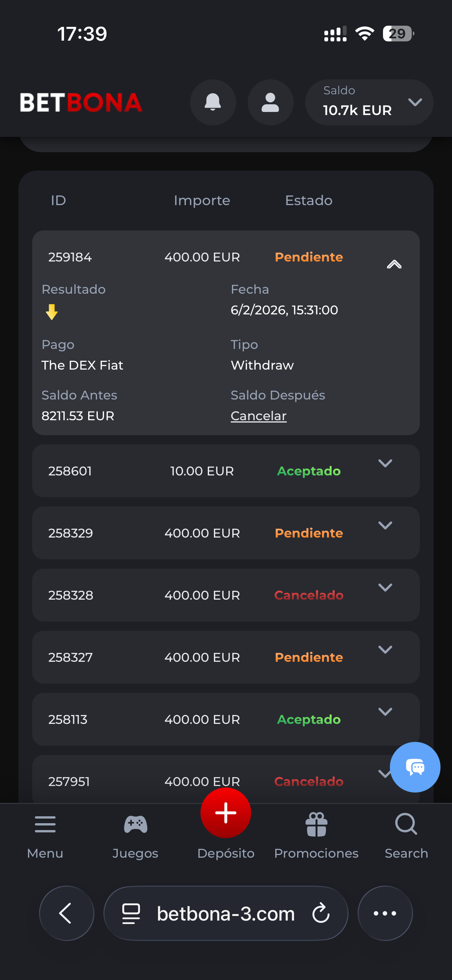Screen dimensions: 452x980
Task: Expand accepted transaction 258113 row
Action: pyautogui.click(x=385, y=712)
